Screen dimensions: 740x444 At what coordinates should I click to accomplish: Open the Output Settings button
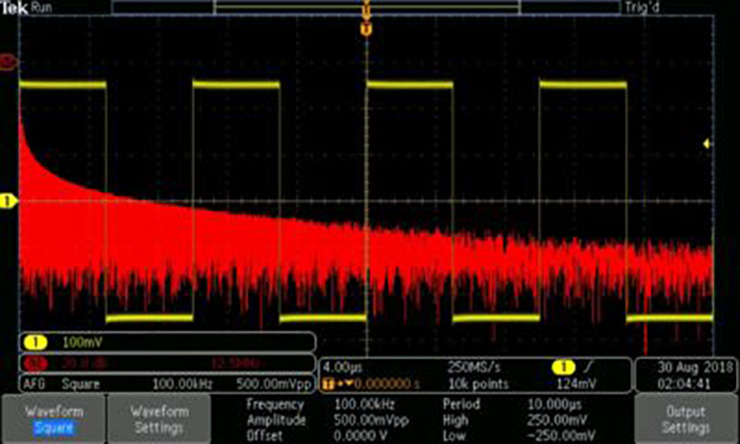point(686,419)
